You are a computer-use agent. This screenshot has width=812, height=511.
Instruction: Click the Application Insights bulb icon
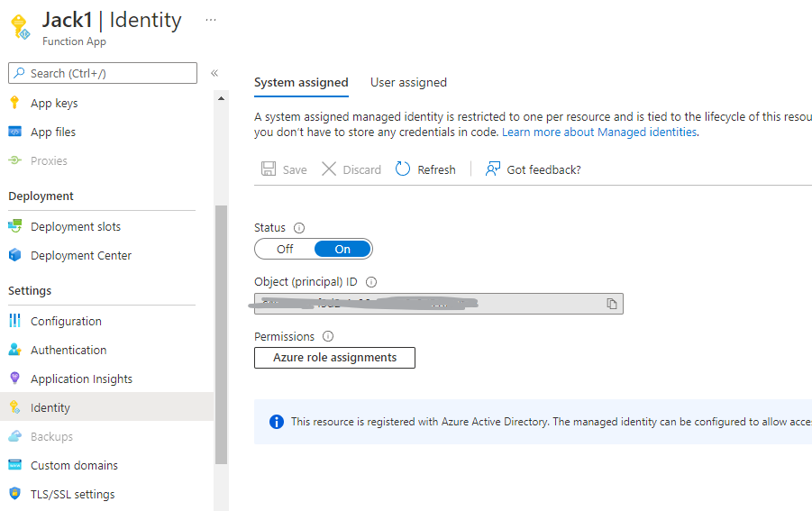click(x=14, y=378)
